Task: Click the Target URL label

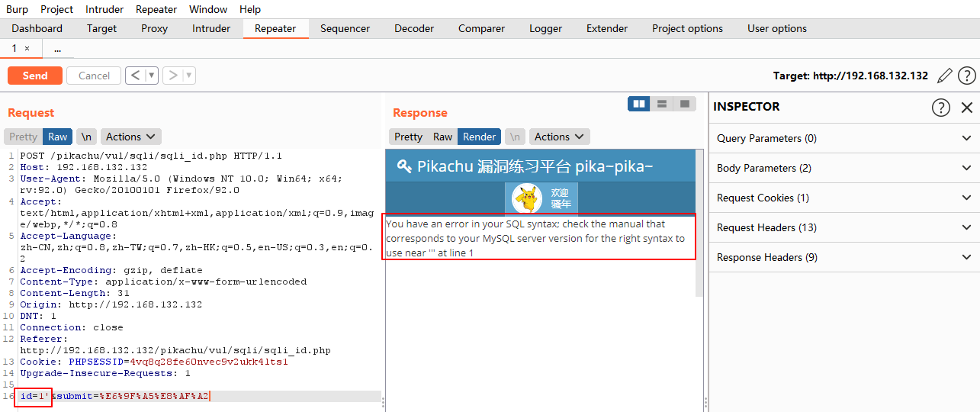Action: tap(850, 76)
